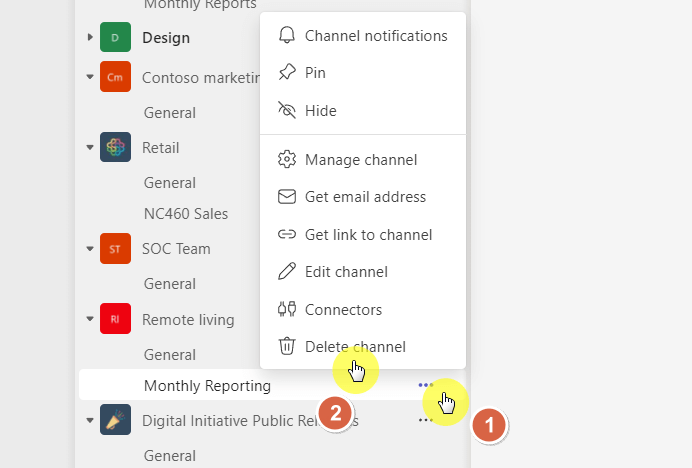Click the plug icon for Connectors

click(287, 309)
